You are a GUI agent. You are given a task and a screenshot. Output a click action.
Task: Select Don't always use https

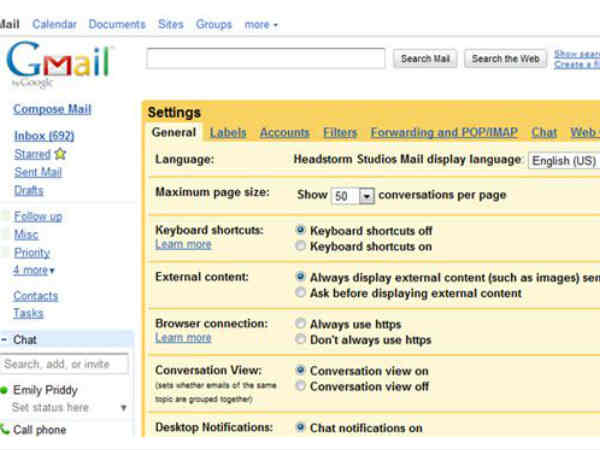coord(300,339)
